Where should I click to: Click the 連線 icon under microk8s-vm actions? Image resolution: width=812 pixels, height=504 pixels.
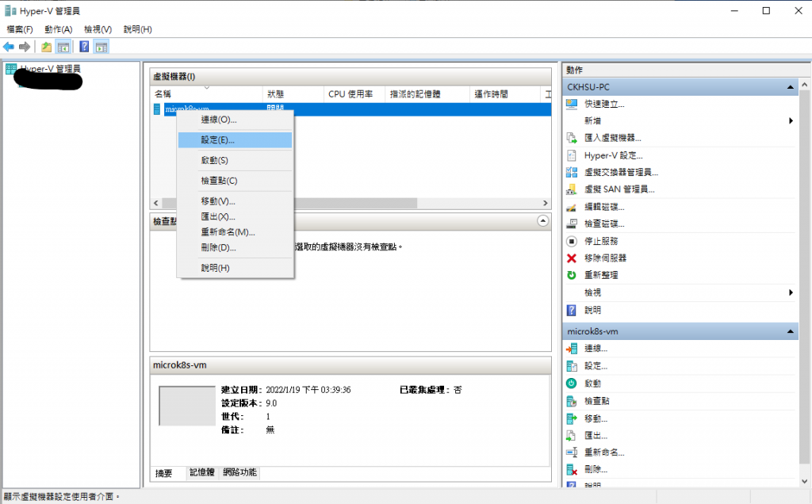pyautogui.click(x=572, y=349)
